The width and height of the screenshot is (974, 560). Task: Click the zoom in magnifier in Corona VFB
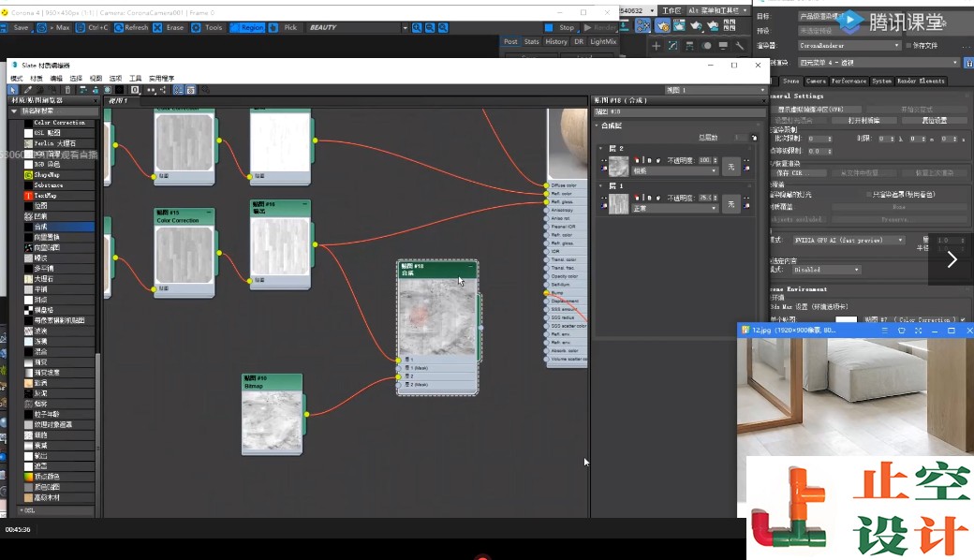[x=417, y=27]
